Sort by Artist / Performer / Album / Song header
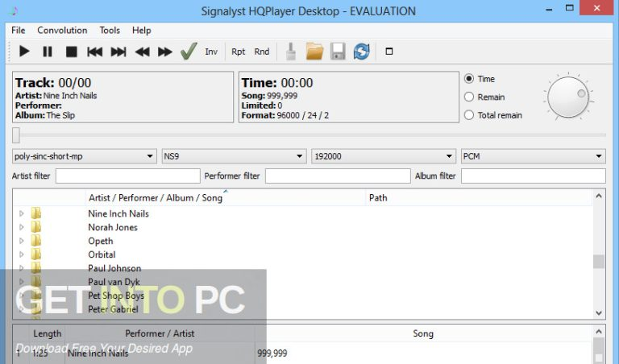Image resolution: width=619 pixels, height=364 pixels. pos(156,198)
